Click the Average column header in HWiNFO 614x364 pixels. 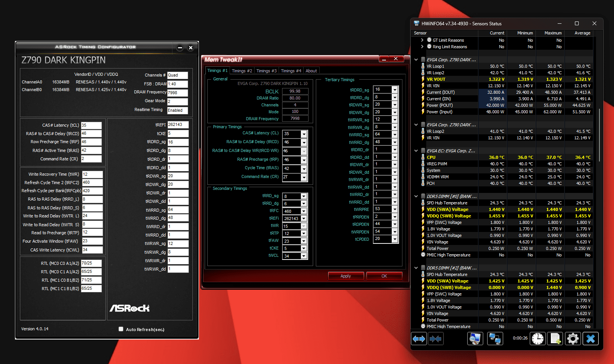tap(579, 33)
